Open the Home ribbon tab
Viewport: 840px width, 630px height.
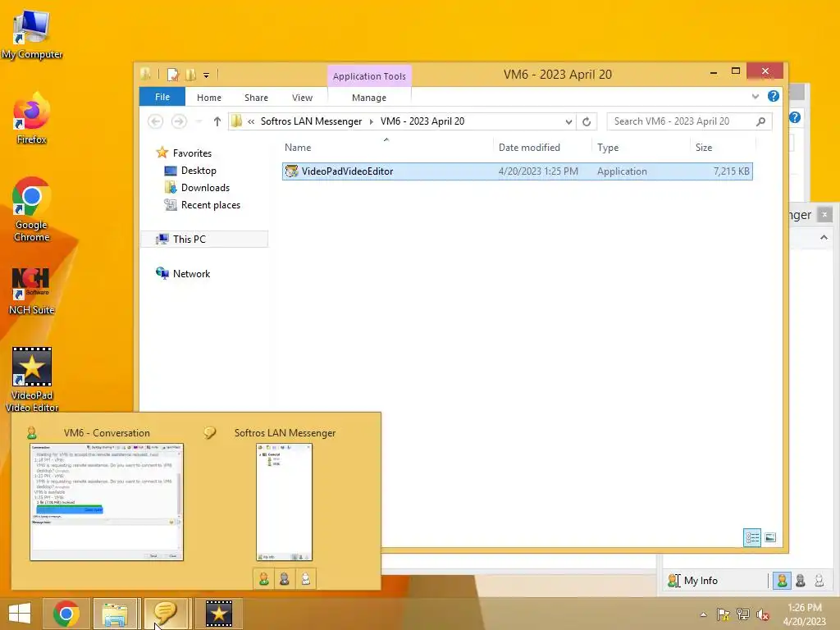point(209,98)
